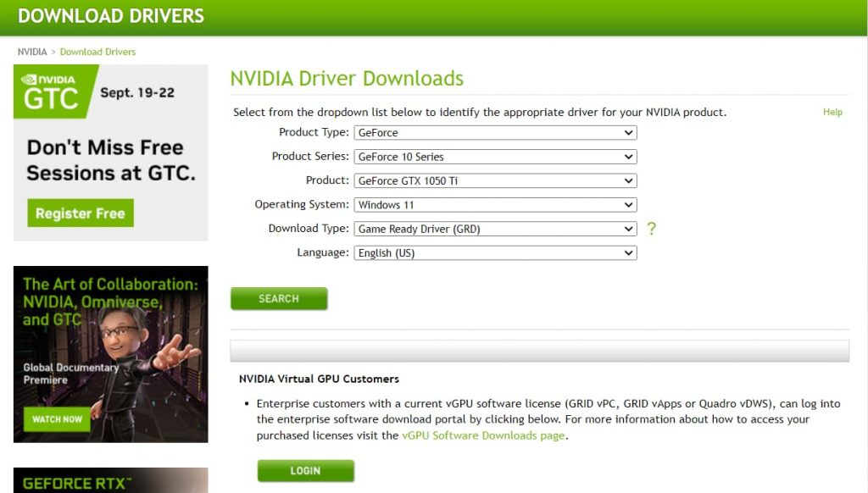
Task: Click Download Drivers breadcrumb link
Action: point(97,52)
